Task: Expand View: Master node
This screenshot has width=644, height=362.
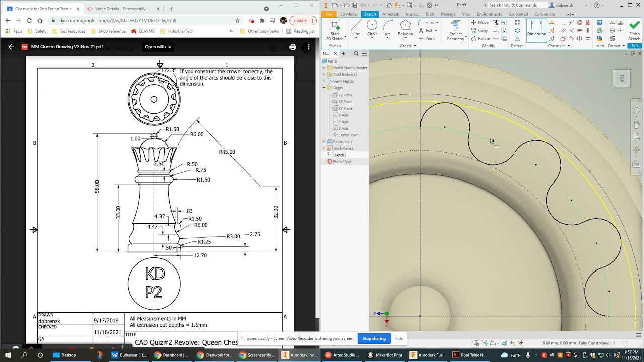Action: tap(324, 81)
